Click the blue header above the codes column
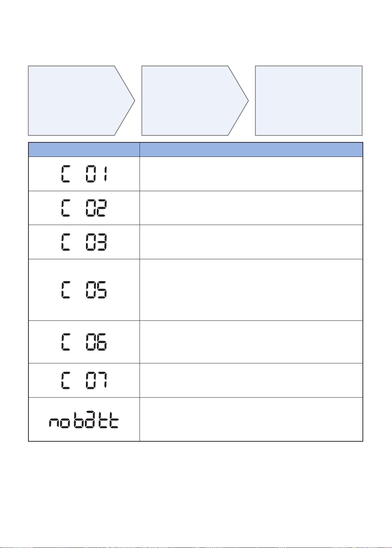392x548 pixels. (84, 150)
